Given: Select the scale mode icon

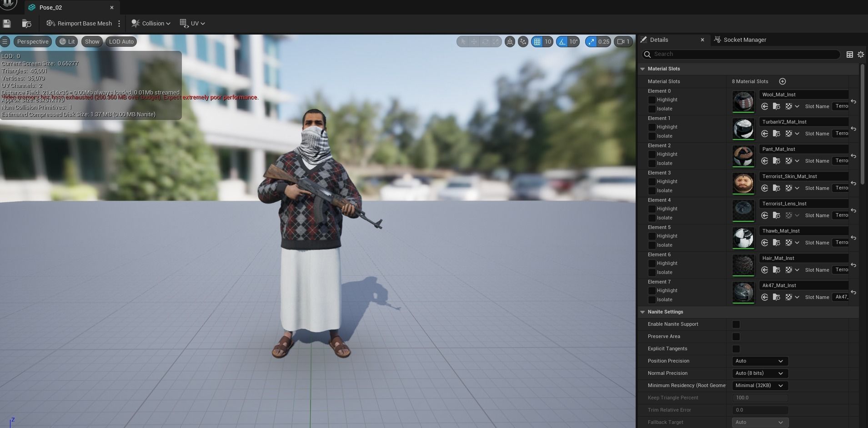Looking at the screenshot, I should [x=496, y=41].
